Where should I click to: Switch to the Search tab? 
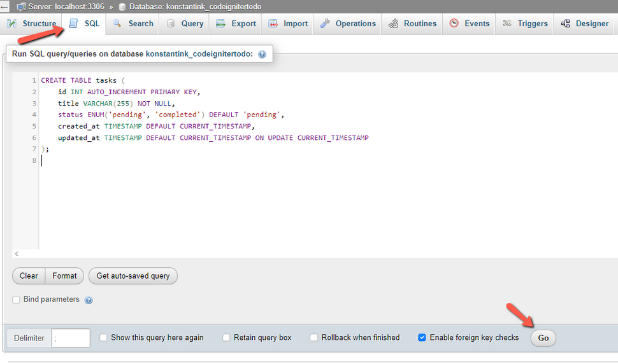click(133, 24)
